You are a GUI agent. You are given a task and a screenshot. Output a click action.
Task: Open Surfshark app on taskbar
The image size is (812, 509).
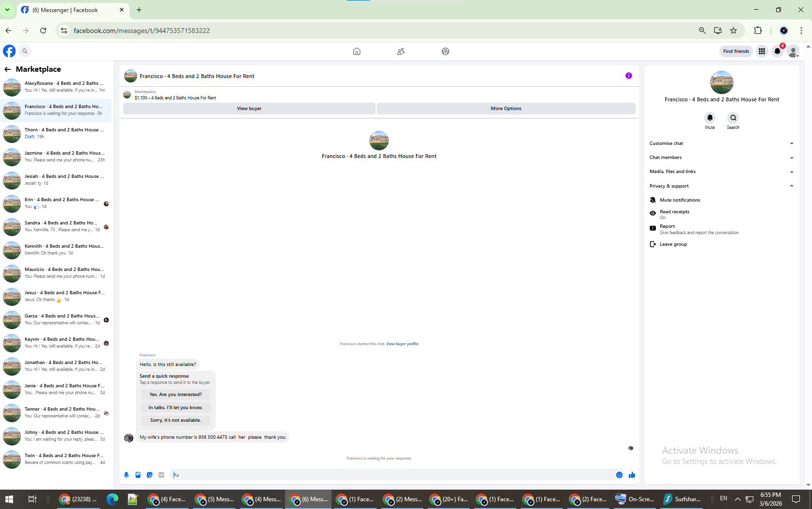(683, 499)
